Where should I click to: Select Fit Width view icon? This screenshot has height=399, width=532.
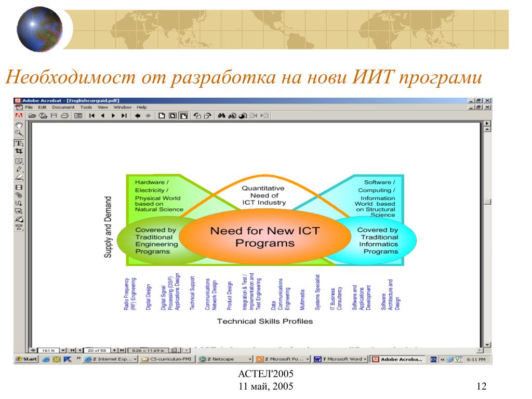point(184,116)
